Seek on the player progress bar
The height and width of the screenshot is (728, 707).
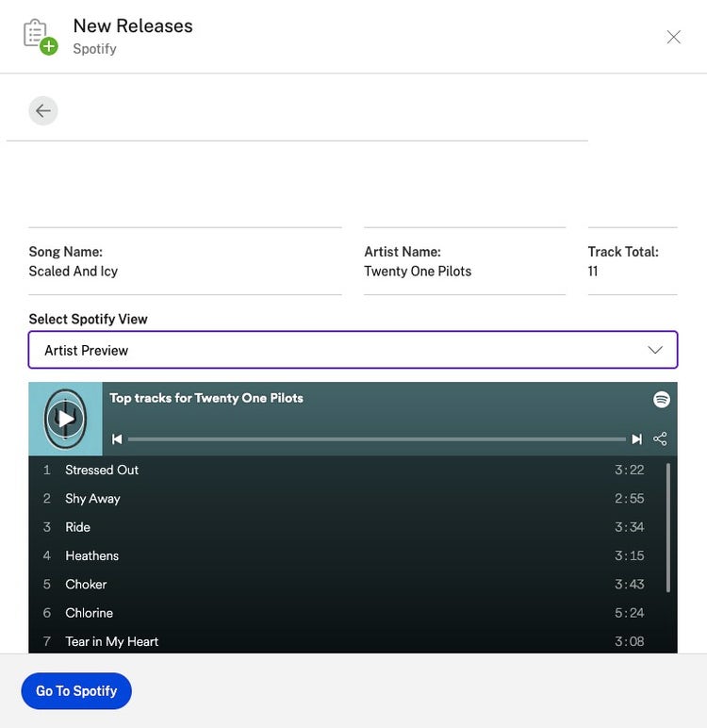[x=377, y=439]
